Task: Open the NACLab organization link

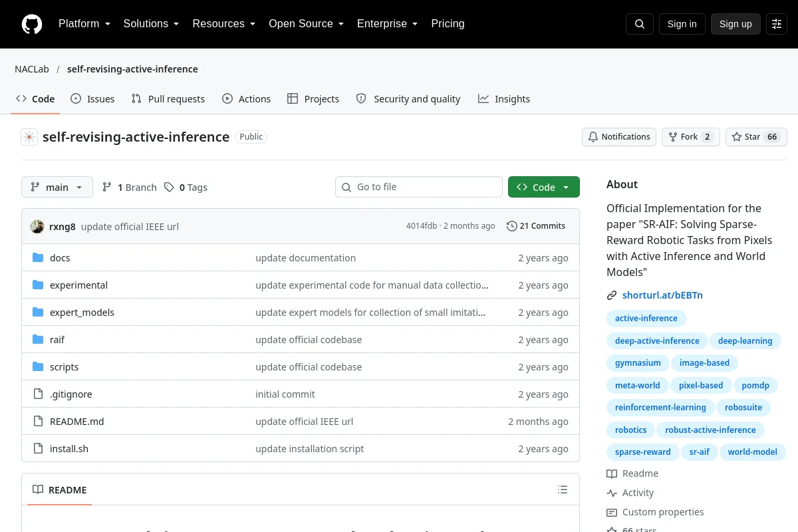Action: [32, 69]
